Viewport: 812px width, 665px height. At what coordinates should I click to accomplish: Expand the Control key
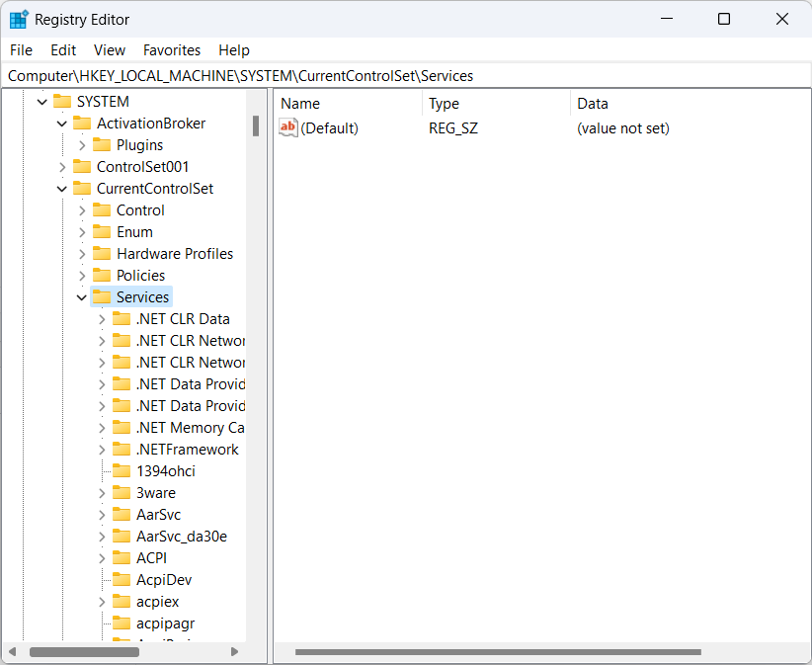[82, 210]
